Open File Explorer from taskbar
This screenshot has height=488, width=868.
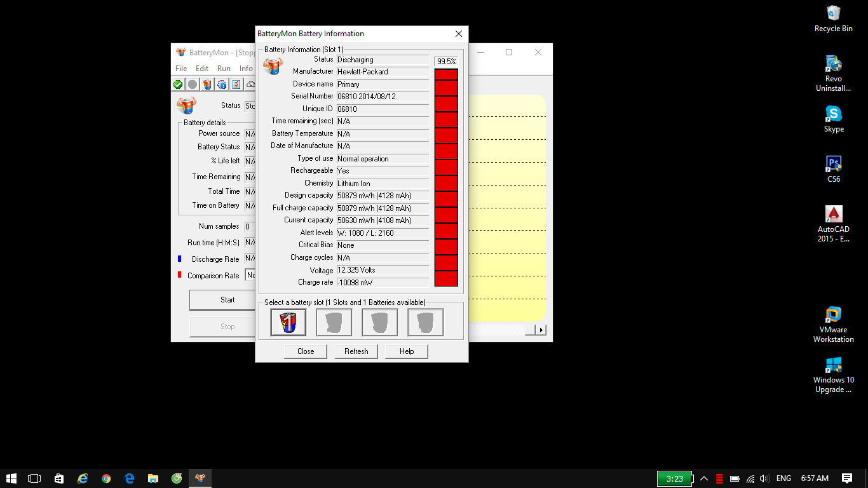pos(153,478)
